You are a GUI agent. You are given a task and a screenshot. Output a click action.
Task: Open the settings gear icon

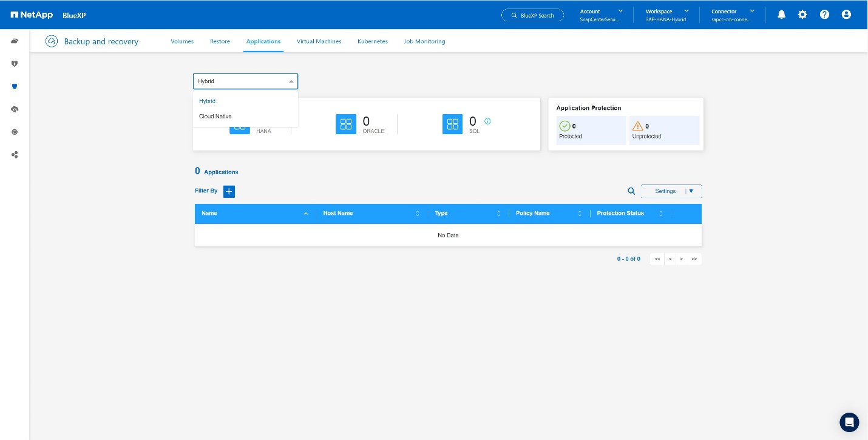pyautogui.click(x=802, y=15)
